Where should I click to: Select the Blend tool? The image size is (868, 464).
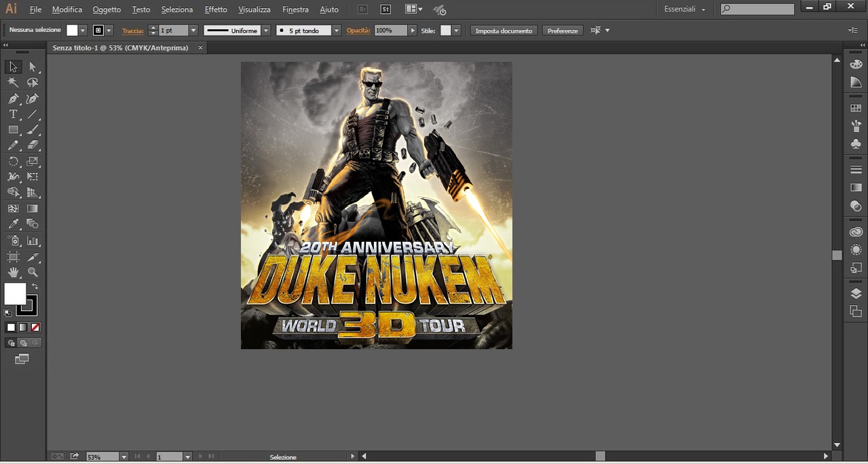[33, 224]
